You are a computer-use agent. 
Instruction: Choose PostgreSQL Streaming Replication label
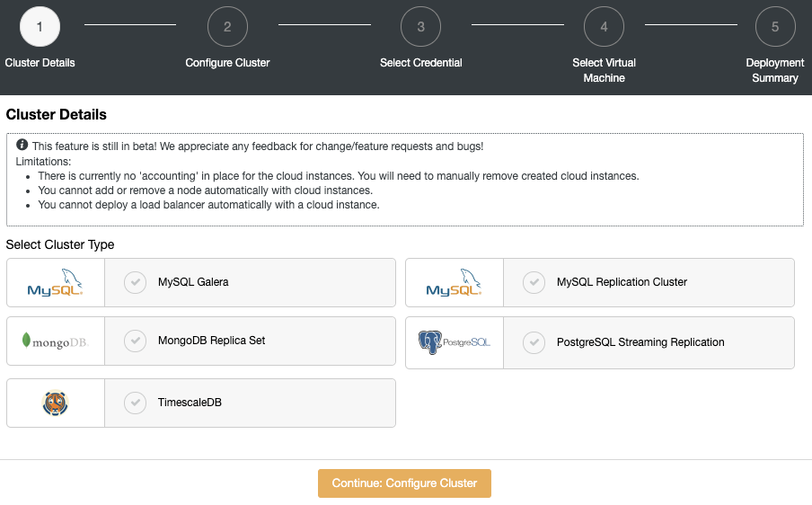(x=640, y=342)
